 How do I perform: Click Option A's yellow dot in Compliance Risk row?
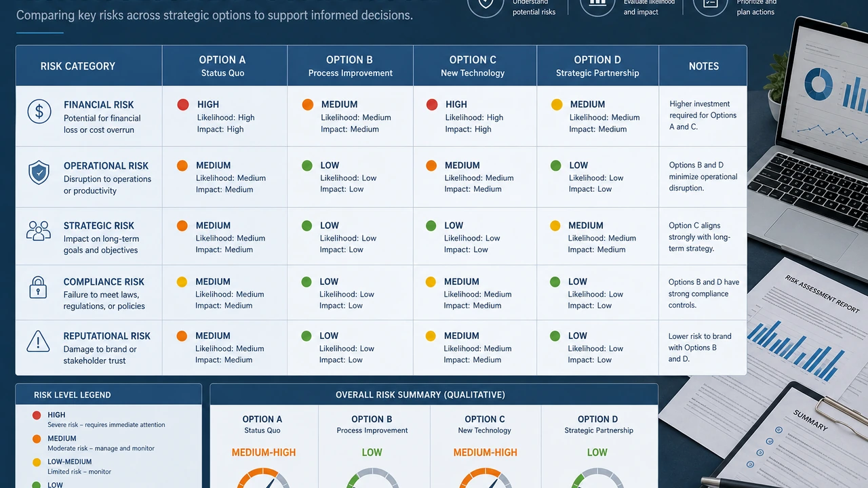[x=182, y=282]
